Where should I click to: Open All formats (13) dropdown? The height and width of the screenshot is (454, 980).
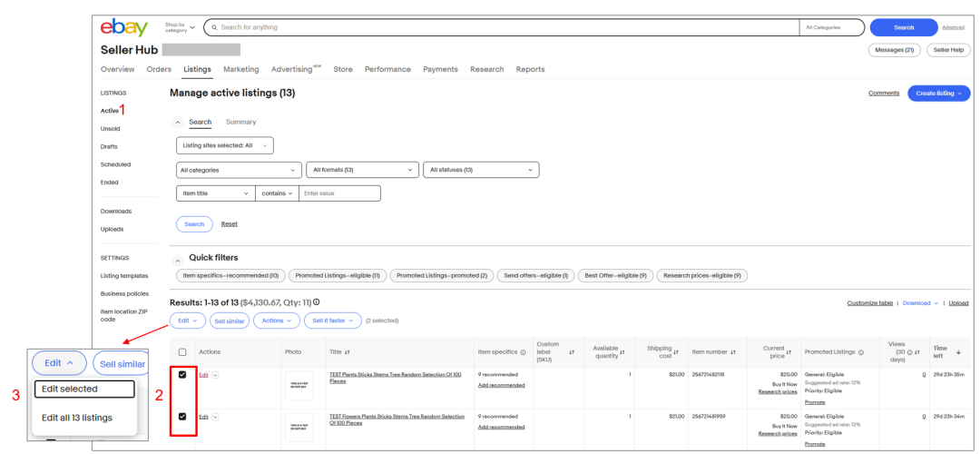362,170
